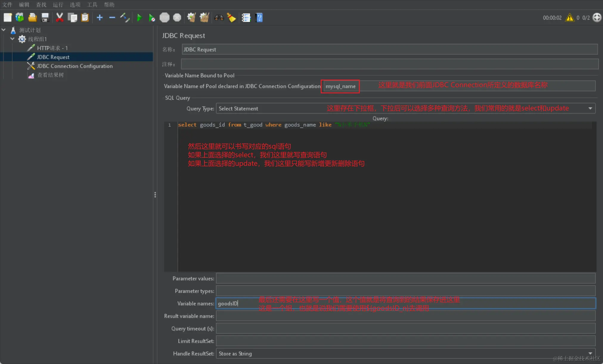Viewport: 603px width, 364px height.
Task: Click the panel divider handle dots
Action: click(x=155, y=195)
